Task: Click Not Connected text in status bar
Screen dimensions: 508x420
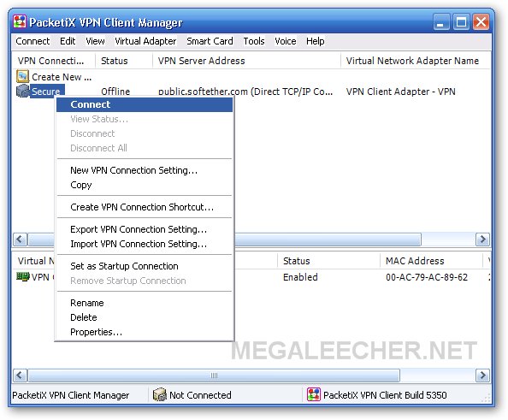Action: [x=200, y=395]
